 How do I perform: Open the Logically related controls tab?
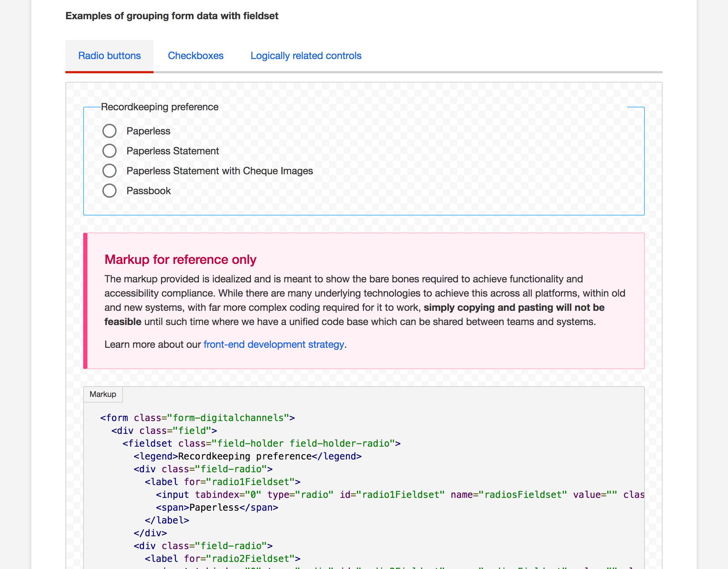tap(306, 56)
